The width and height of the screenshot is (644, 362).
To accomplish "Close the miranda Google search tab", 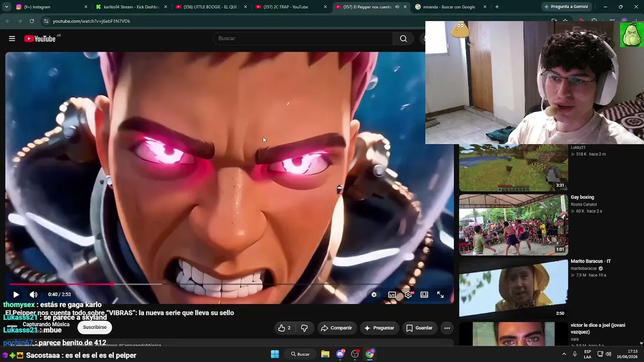I will [485, 7].
